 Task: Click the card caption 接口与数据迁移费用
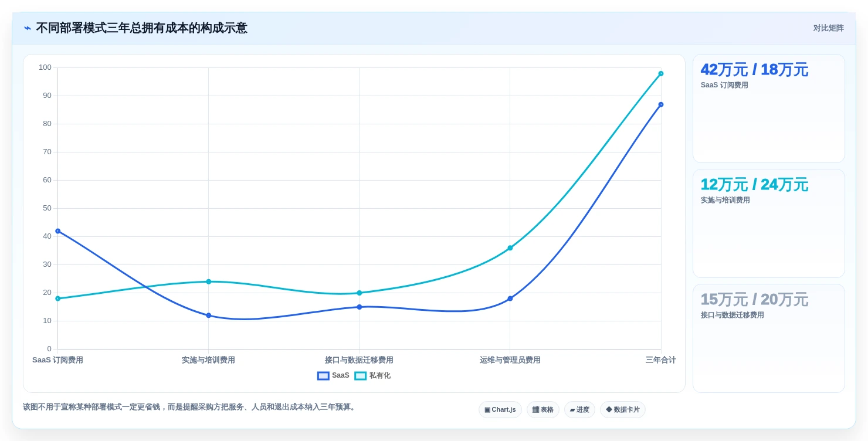coord(732,315)
